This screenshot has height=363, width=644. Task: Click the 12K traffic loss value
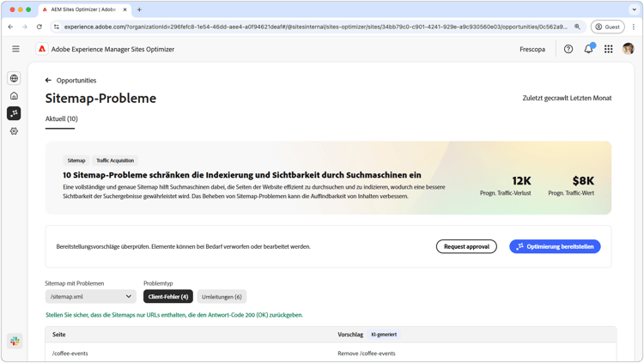click(x=521, y=181)
